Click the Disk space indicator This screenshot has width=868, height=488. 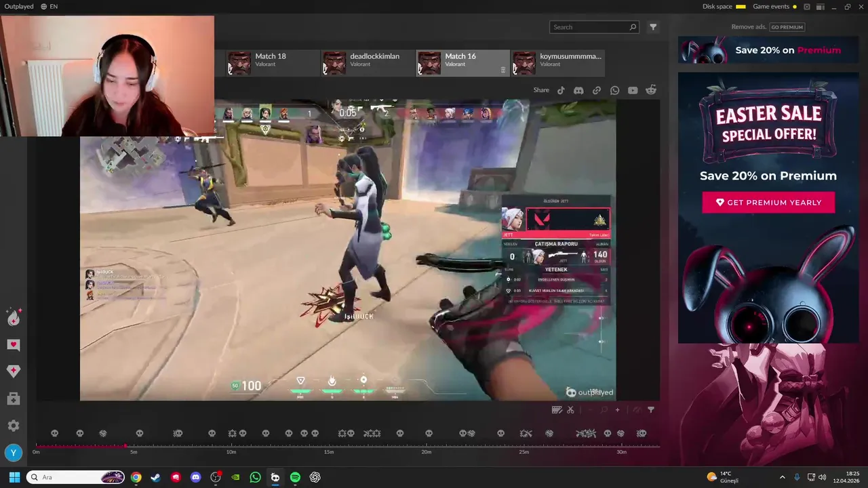[724, 6]
